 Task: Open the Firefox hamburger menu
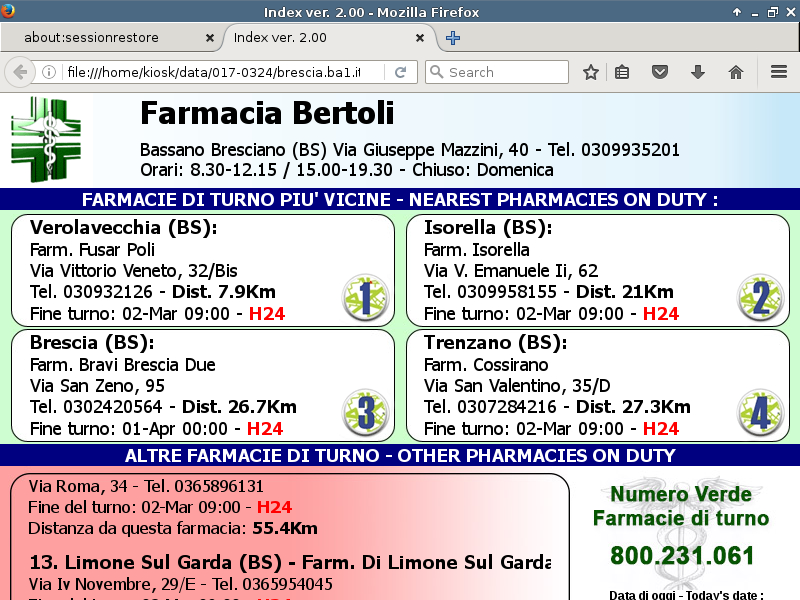[779, 72]
